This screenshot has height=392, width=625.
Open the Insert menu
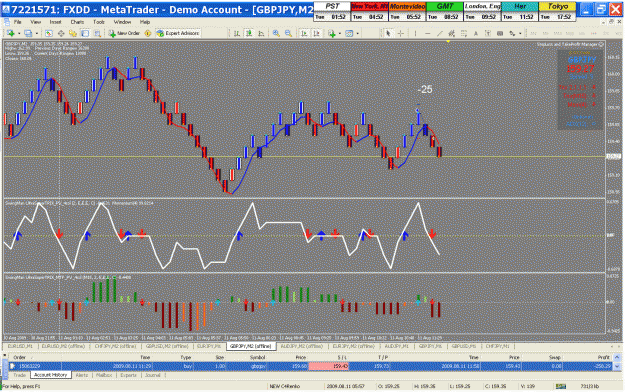point(55,22)
